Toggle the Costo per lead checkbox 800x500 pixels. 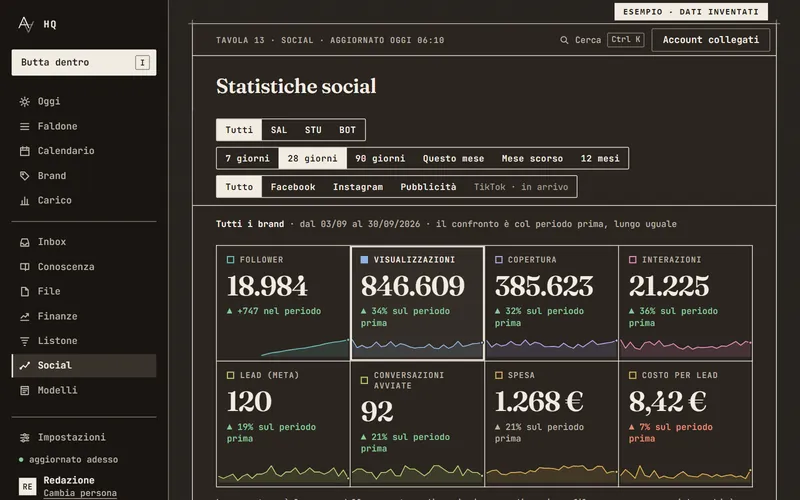[633, 375]
